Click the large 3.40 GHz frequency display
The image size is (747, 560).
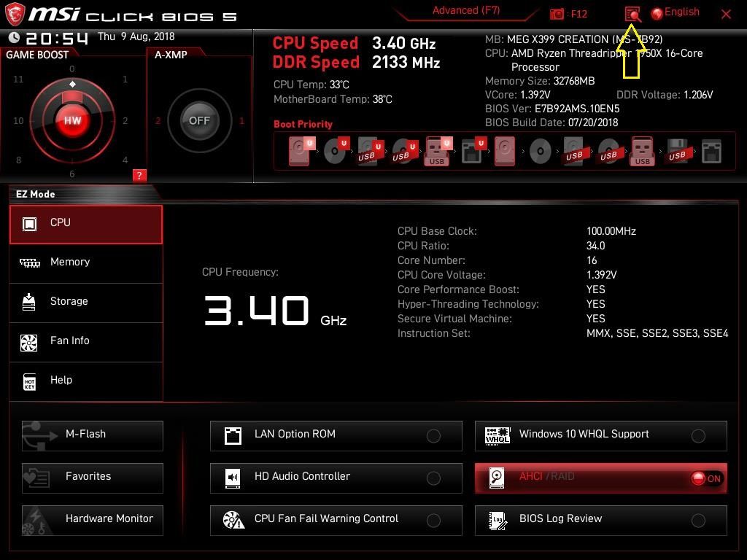pyautogui.click(x=275, y=311)
